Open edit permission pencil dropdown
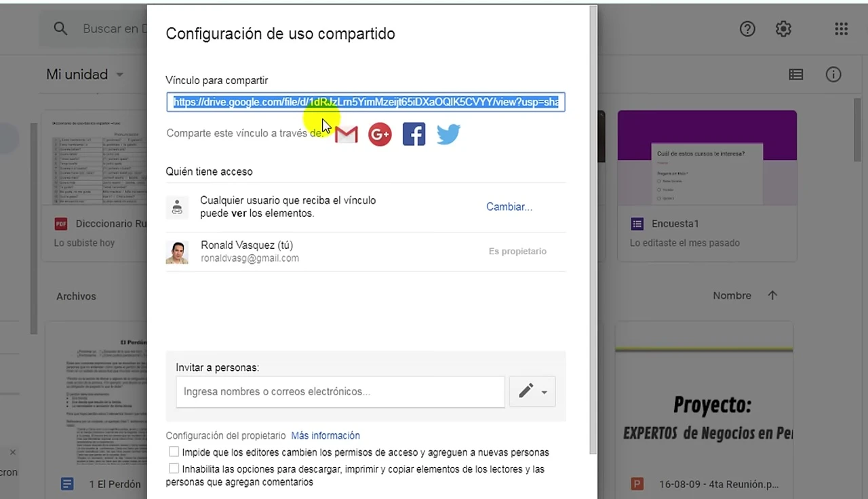Screen dimensions: 868x499 [x=532, y=391]
